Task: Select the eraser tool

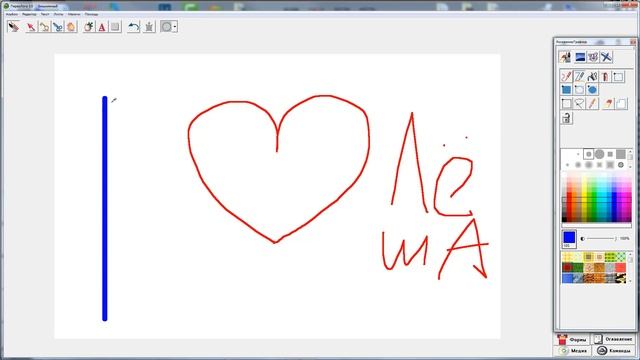Action: tap(608, 104)
